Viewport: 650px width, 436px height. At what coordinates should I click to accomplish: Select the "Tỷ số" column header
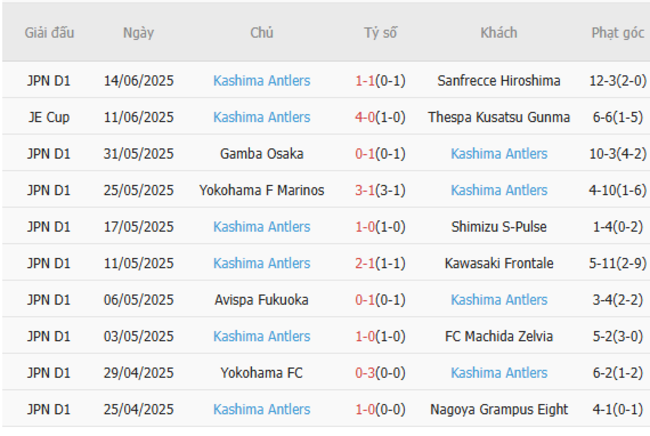click(x=380, y=32)
